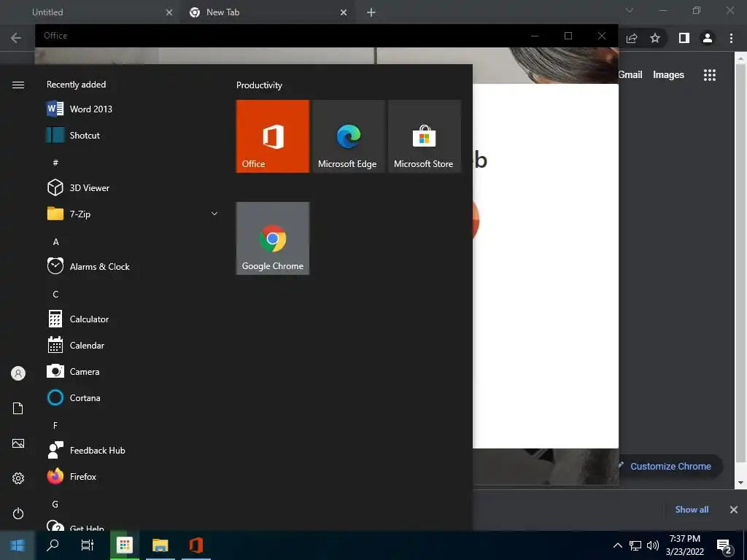This screenshot has height=560, width=747.
Task: Click the letter G section header
Action: pos(55,505)
